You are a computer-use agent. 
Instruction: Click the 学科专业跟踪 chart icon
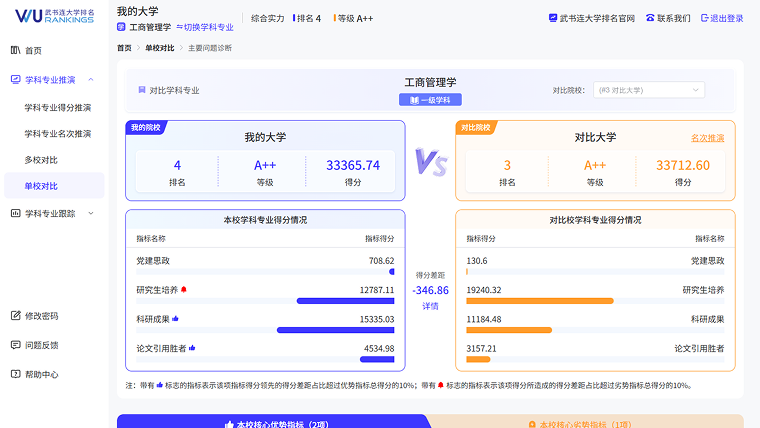pyautogui.click(x=16, y=213)
